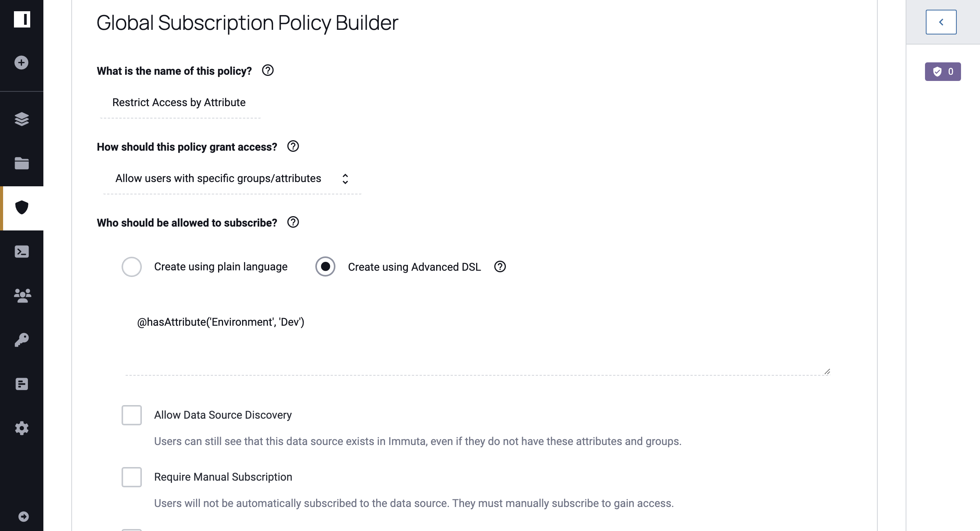Enable 'Require Manual Subscription' checkbox
Image resolution: width=980 pixels, height=531 pixels.
(131, 477)
